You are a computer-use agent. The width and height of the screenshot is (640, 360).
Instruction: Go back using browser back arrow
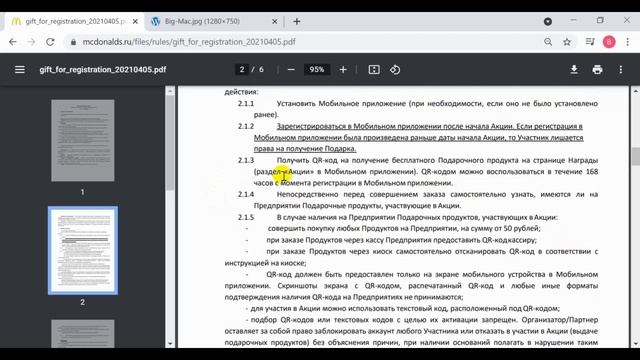point(13,42)
